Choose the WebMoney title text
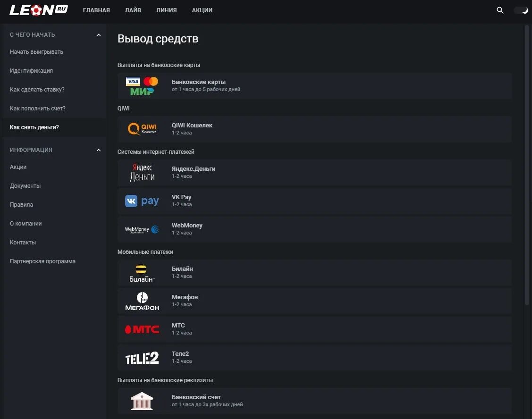Screen dimensions: 532x419 187,226
